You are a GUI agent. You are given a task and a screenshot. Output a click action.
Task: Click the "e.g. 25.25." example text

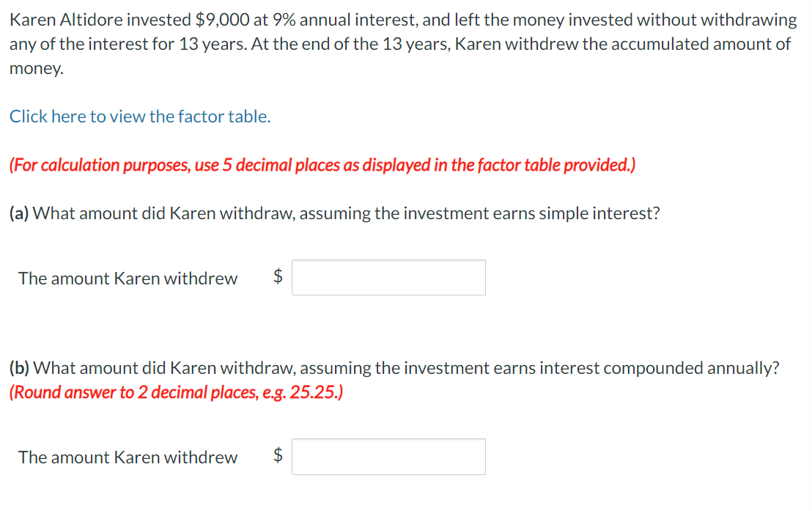coord(303,392)
